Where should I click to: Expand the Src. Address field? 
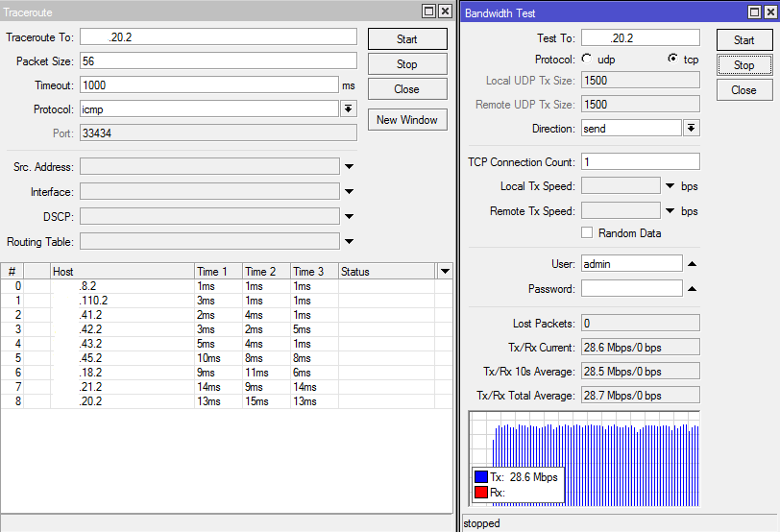[x=350, y=166]
